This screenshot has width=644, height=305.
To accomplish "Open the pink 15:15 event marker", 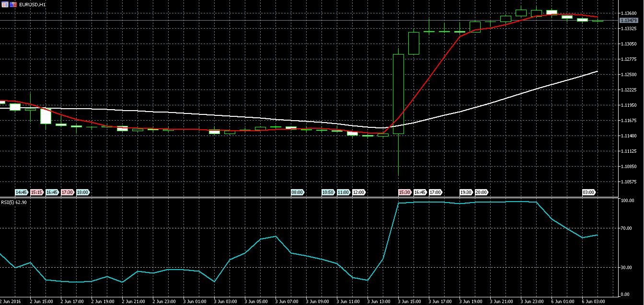I will point(37,192).
